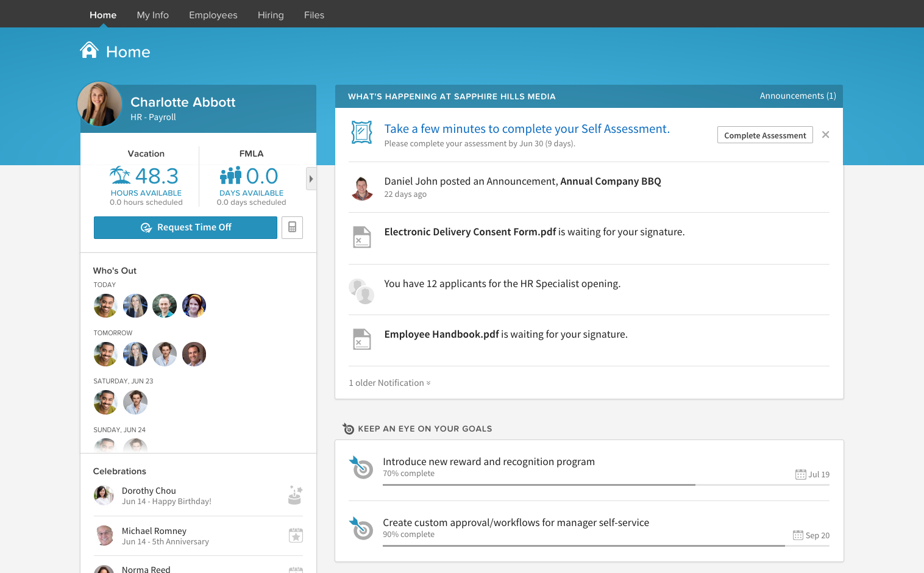Click the FMLA family icon
The image size is (924, 573).
pyautogui.click(x=231, y=176)
